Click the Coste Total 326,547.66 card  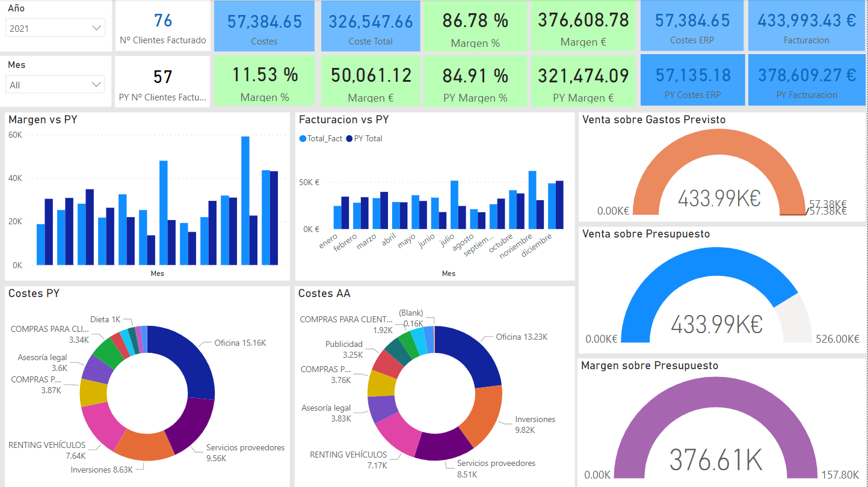tap(371, 26)
